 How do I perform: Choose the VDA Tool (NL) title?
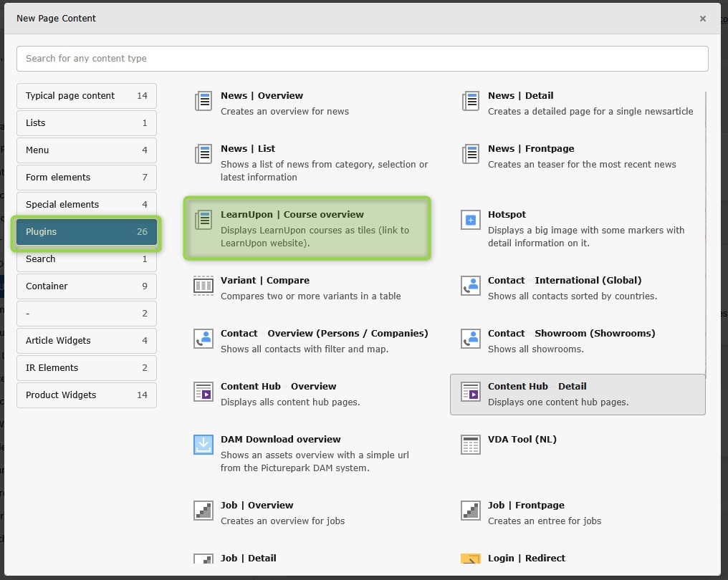pos(522,439)
